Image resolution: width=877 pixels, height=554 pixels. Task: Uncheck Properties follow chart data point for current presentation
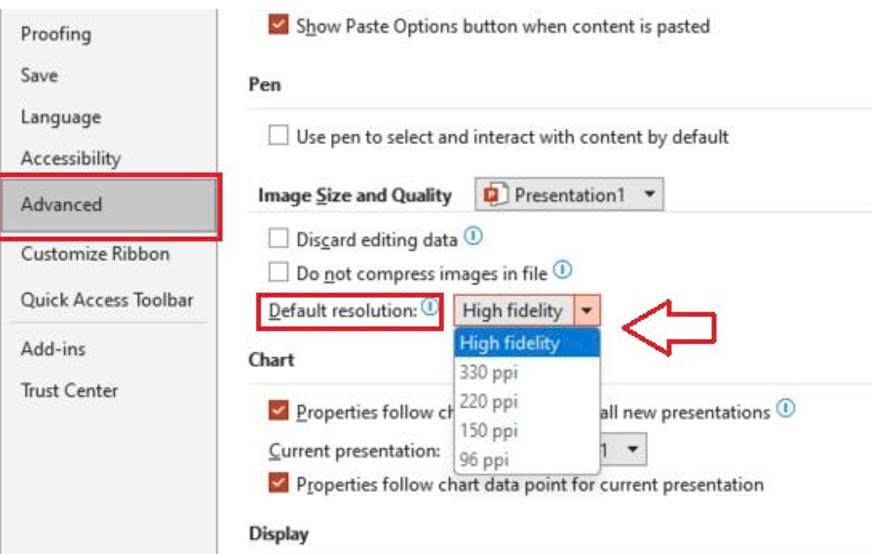278,483
